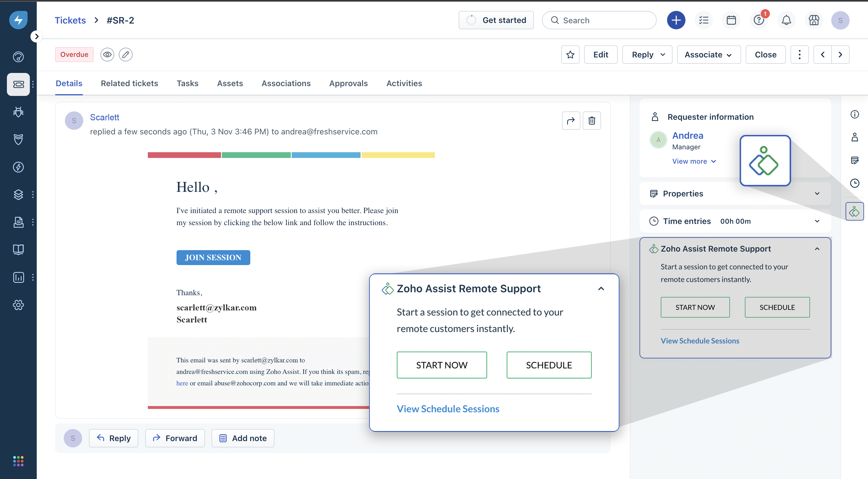Switch to the Activities tab

tap(404, 83)
